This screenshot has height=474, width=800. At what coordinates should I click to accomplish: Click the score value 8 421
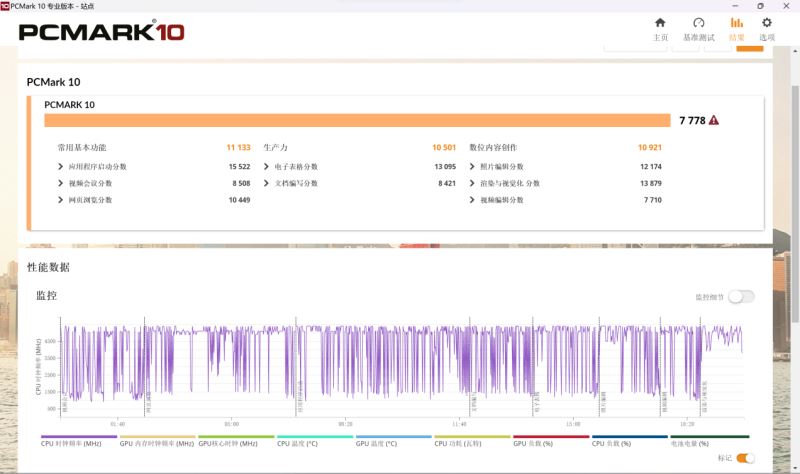447,183
